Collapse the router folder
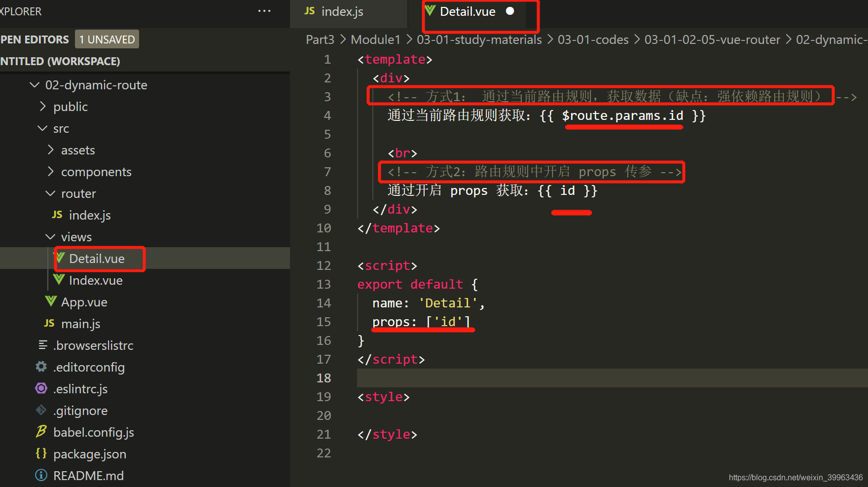Image resolution: width=868 pixels, height=487 pixels. (x=50, y=193)
